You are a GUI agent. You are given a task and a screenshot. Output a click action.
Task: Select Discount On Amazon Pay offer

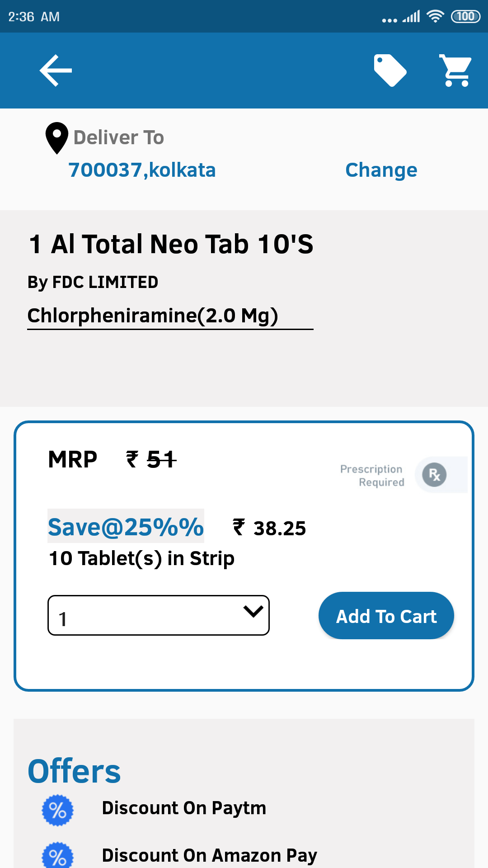[x=210, y=855]
